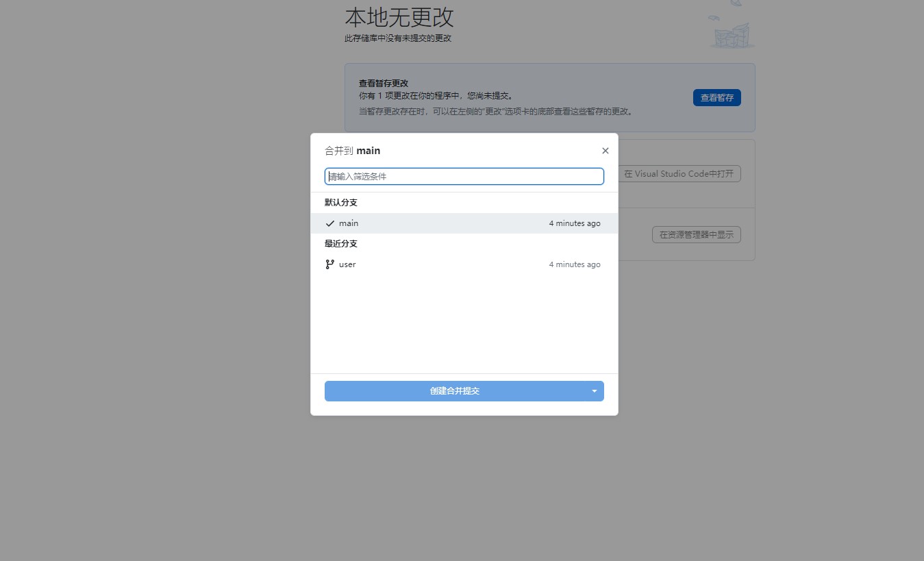Viewport: 924px width, 561px height.
Task: Click the "本地无更改" heading
Action: point(399,18)
